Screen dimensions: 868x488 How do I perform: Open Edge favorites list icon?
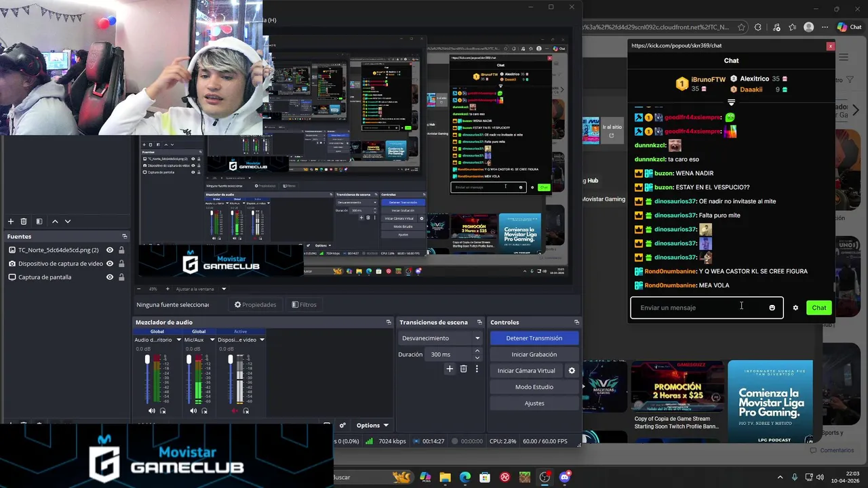pyautogui.click(x=793, y=27)
